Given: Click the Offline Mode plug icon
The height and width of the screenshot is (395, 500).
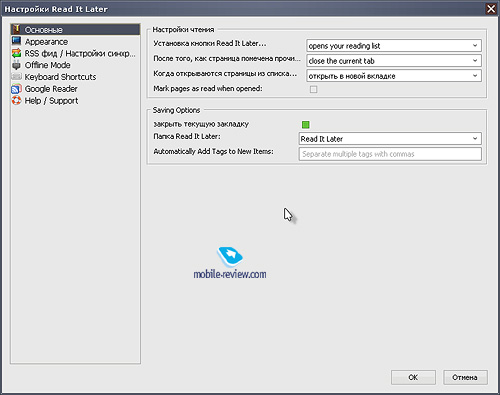Looking at the screenshot, I should point(16,65).
